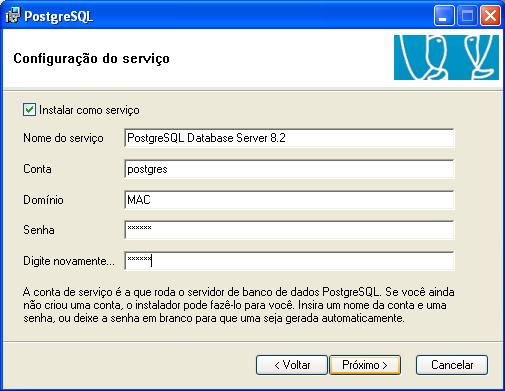Click the service account description paragraph
The height and width of the screenshot is (391, 505).
[239, 305]
